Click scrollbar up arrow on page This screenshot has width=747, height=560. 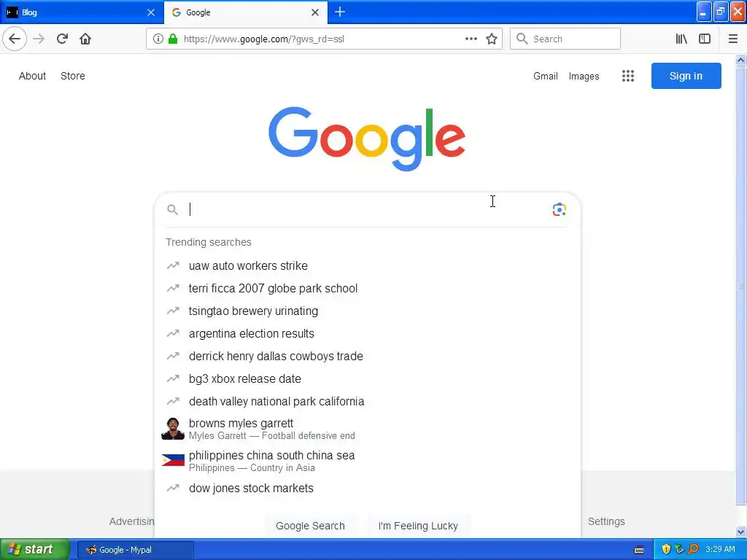point(740,60)
